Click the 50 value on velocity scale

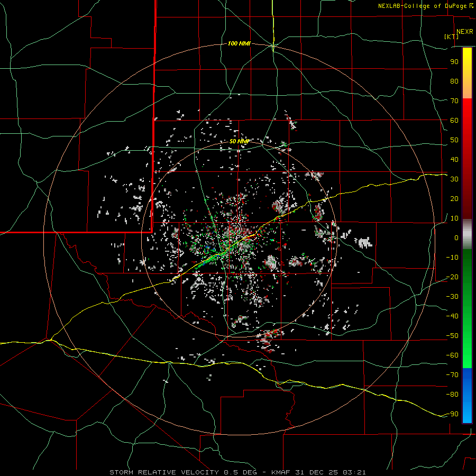click(454, 140)
